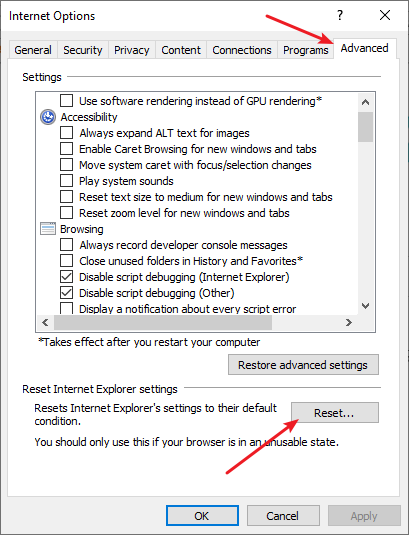The width and height of the screenshot is (409, 535).
Task: Uncheck Disable script debugging (Internet Explorer)
Action: pyautogui.click(x=66, y=277)
